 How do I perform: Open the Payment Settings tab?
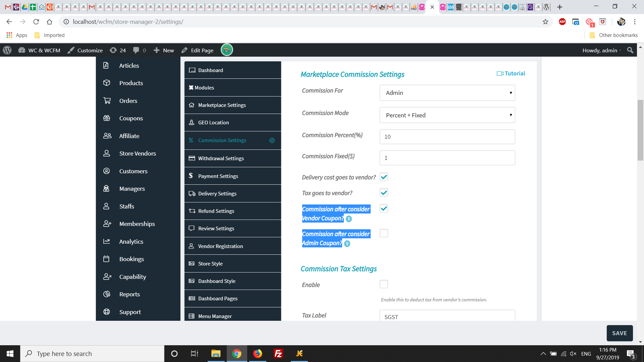pyautogui.click(x=233, y=176)
